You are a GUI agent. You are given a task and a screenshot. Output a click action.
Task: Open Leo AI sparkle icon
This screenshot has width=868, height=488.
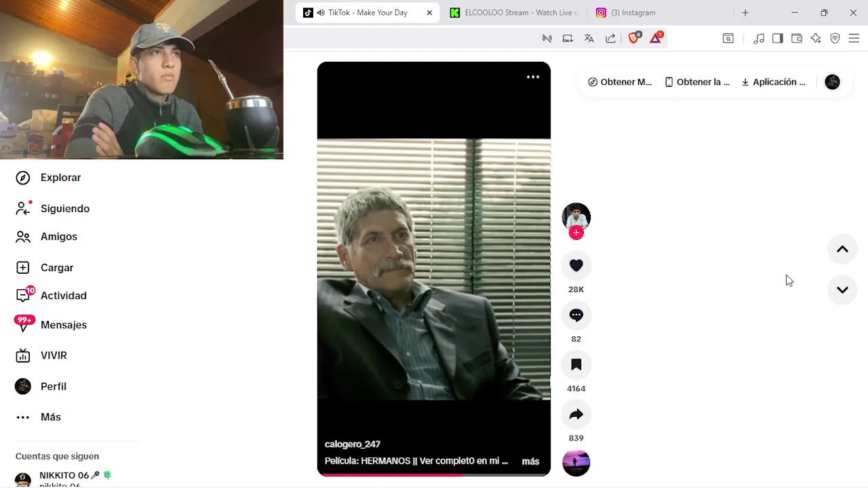816,39
